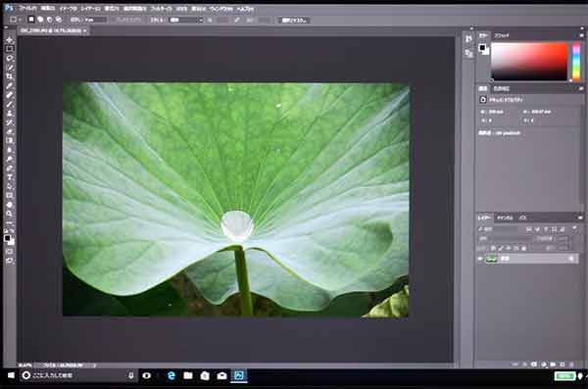Viewport: 588px width, 389px height.
Task: Select the Clone Stamp tool
Action: [x=10, y=114]
